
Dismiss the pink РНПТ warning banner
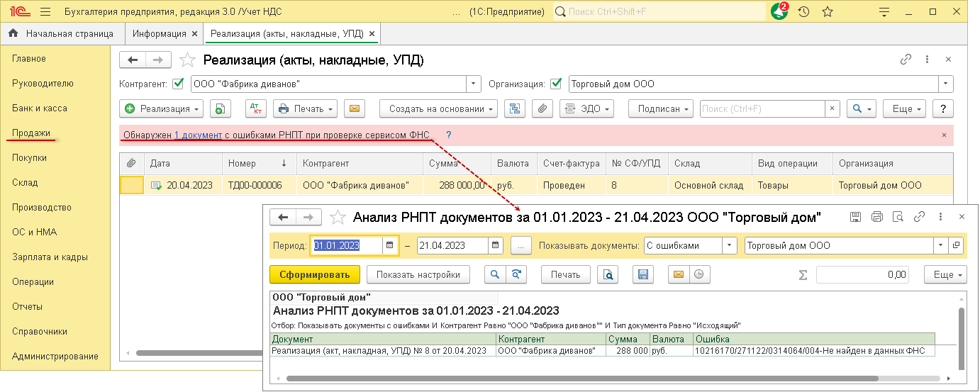pyautogui.click(x=944, y=135)
